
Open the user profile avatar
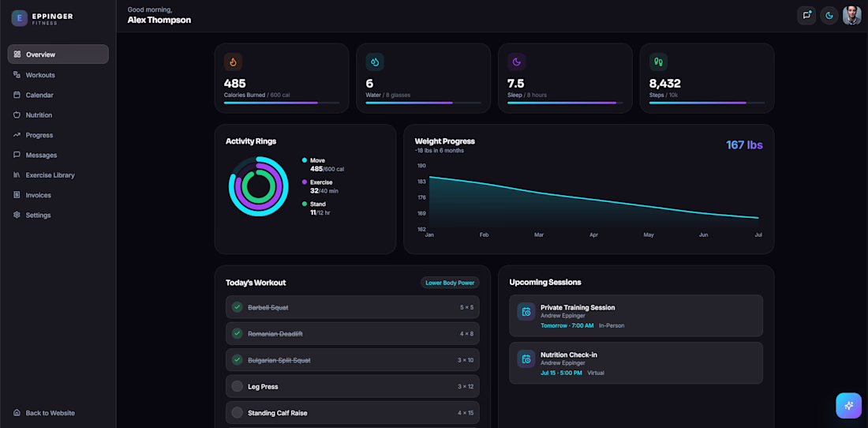click(x=852, y=16)
